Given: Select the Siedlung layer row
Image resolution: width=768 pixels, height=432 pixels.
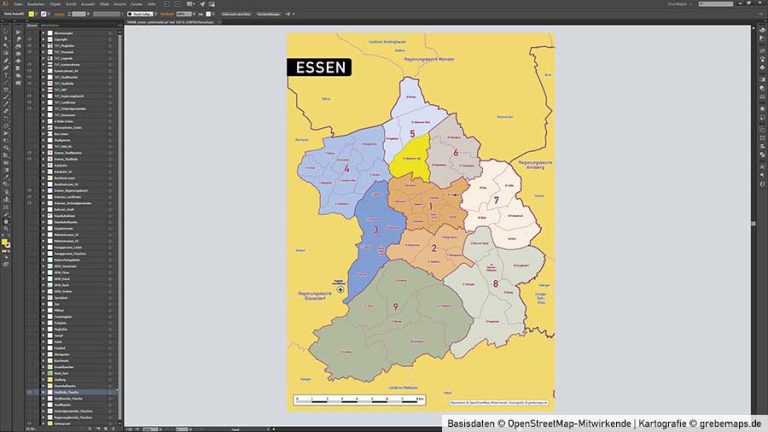Looking at the screenshot, I should click(73, 380).
